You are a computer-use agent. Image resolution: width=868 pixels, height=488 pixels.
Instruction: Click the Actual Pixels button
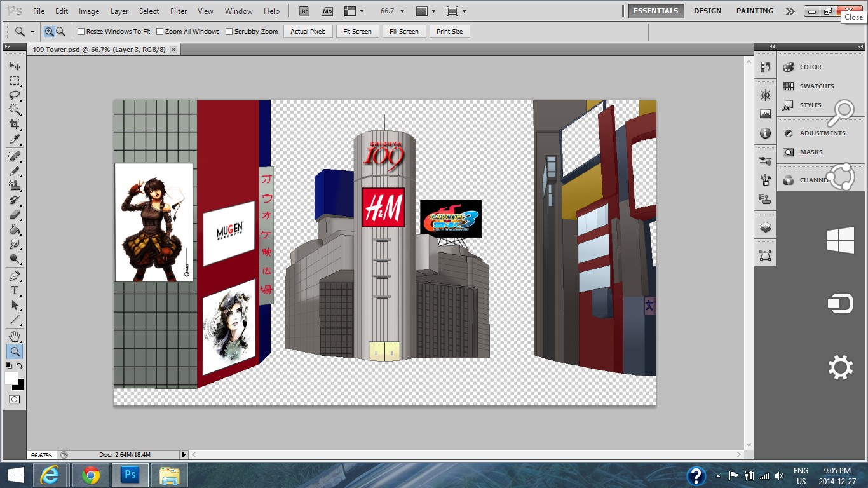coord(308,31)
